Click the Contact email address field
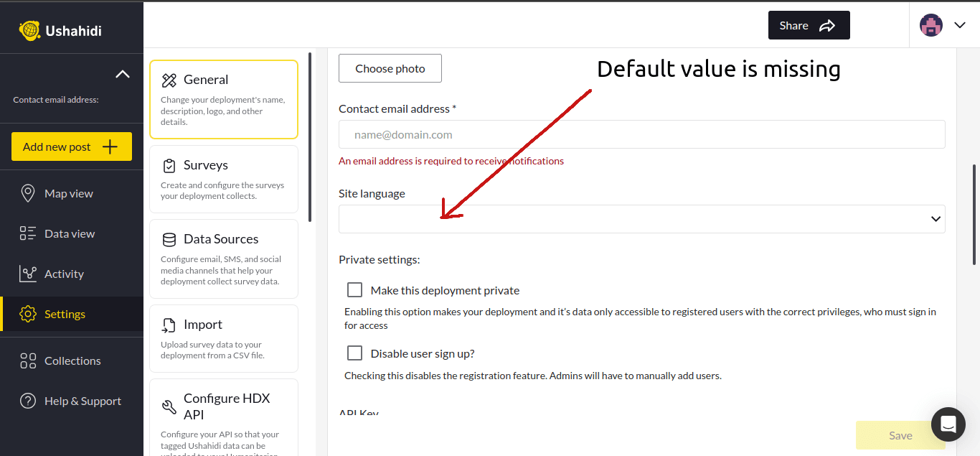 pyautogui.click(x=641, y=135)
